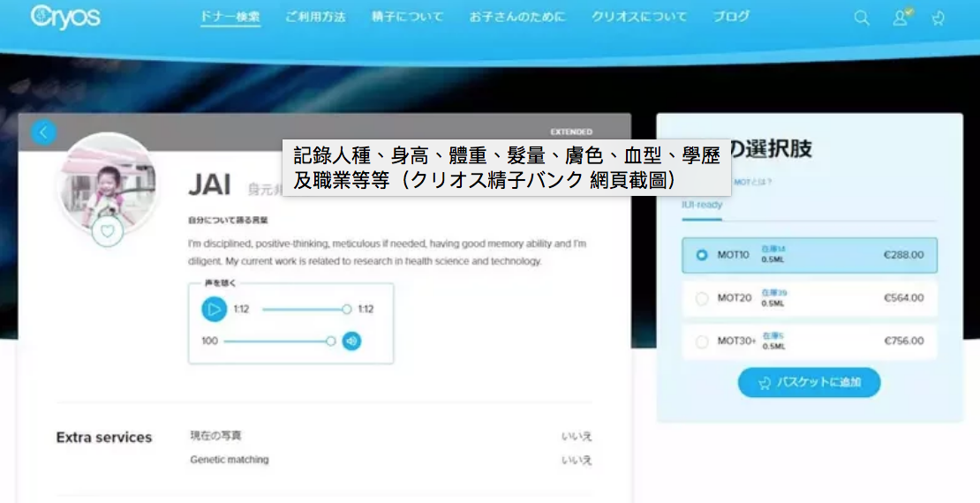Click the €288.00 price
This screenshot has height=503, width=980.
903,255
